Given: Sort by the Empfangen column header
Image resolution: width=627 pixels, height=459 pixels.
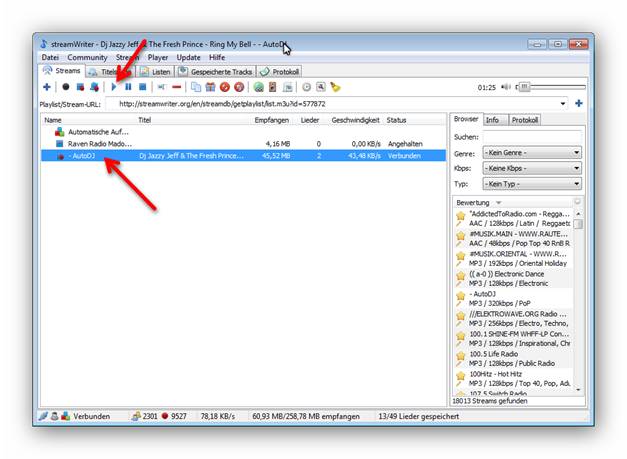Looking at the screenshot, I should pyautogui.click(x=272, y=120).
